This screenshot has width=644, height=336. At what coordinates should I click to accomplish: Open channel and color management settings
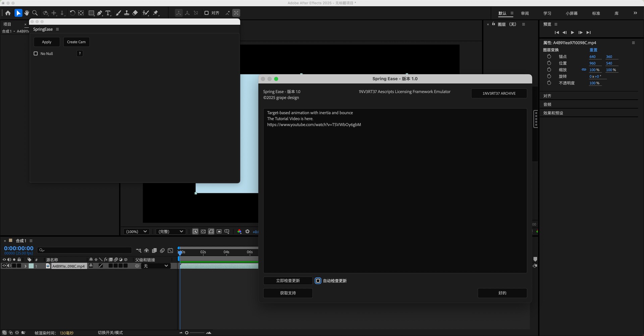239,232
